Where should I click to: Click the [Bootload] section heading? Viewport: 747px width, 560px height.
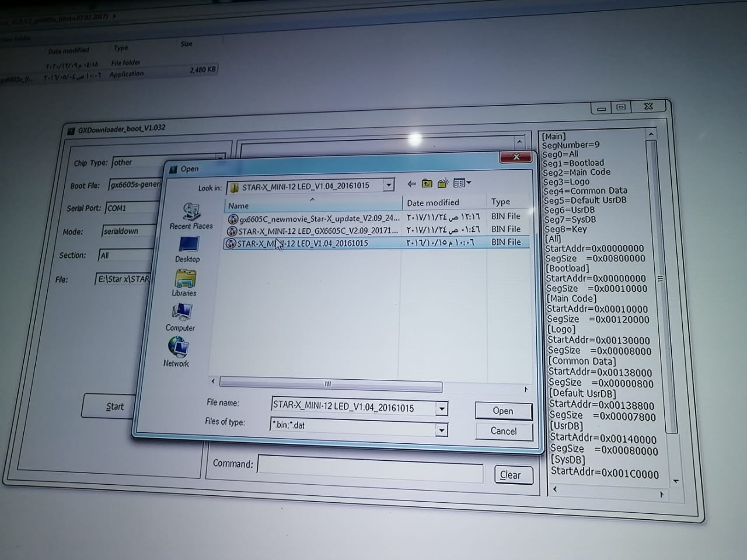click(567, 268)
